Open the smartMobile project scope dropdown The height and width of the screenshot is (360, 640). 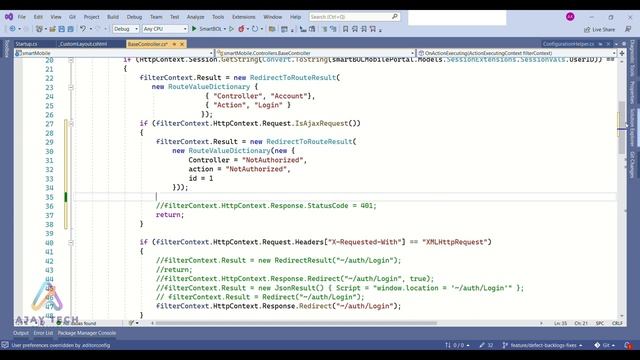[114, 53]
